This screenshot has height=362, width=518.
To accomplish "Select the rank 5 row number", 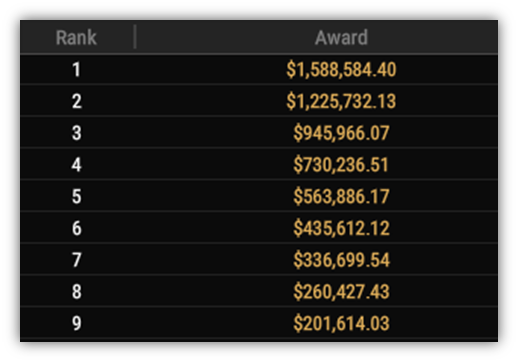I will [77, 196].
